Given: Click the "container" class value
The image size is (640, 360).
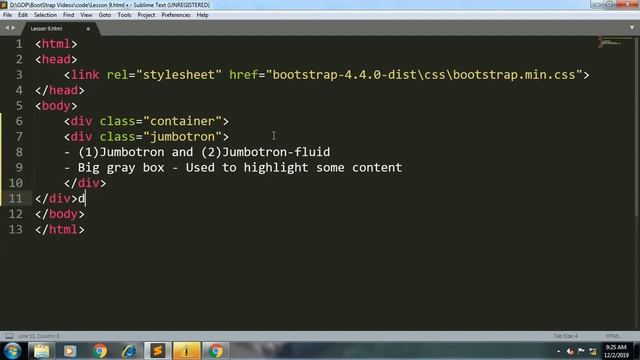Looking at the screenshot, I should (x=182, y=121).
